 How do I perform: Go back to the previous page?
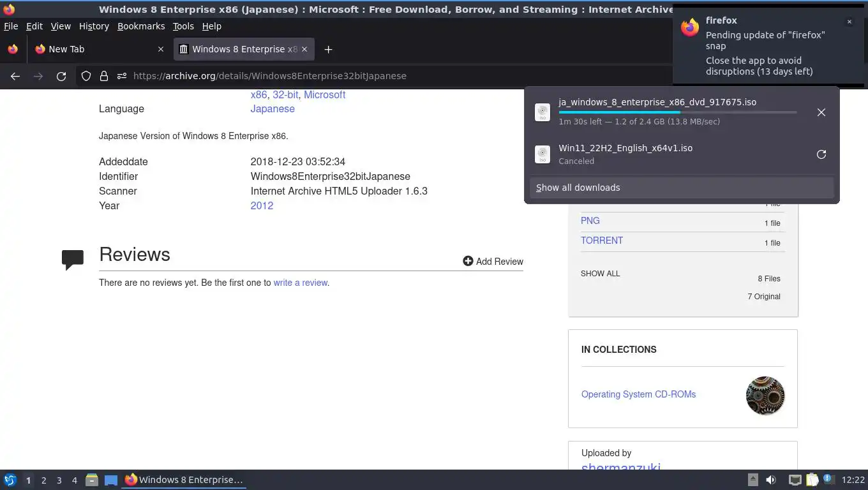(x=15, y=76)
